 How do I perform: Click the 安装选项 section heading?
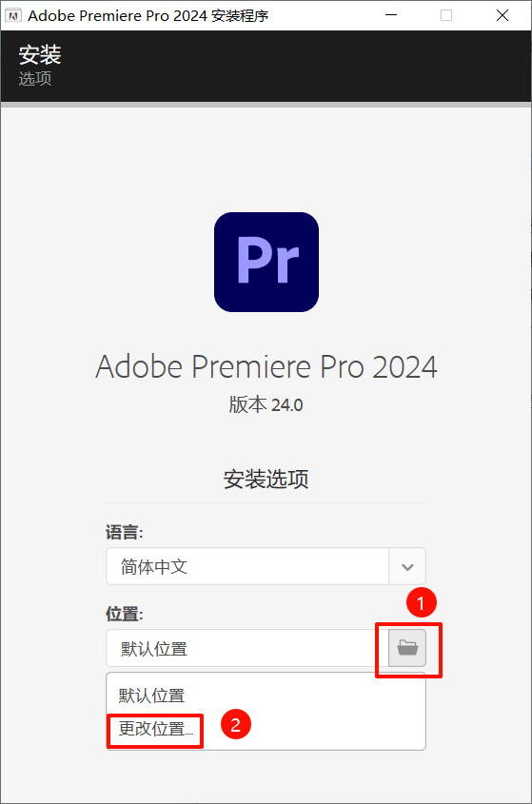click(266, 479)
